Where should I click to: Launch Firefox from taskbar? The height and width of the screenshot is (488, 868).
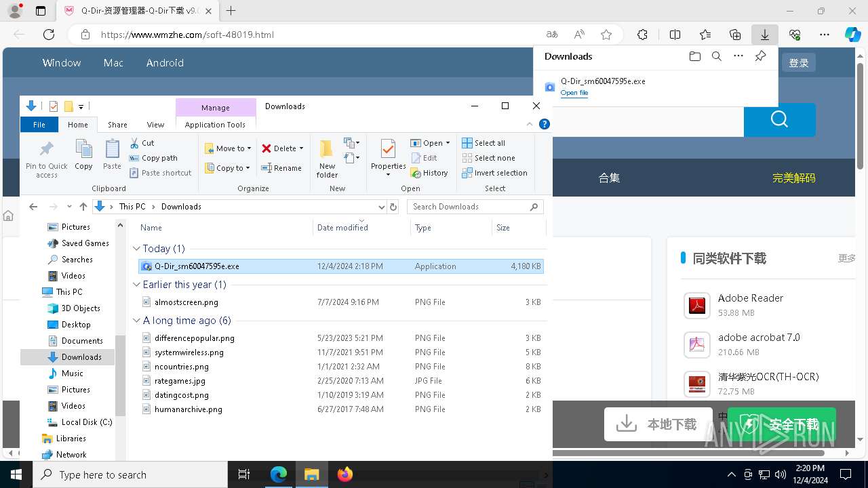(x=344, y=474)
